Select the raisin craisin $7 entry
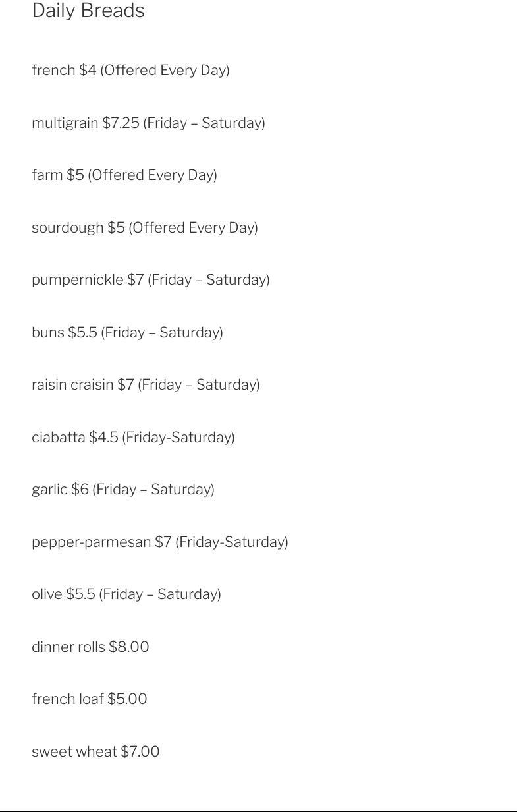The image size is (517, 812). pos(146,384)
